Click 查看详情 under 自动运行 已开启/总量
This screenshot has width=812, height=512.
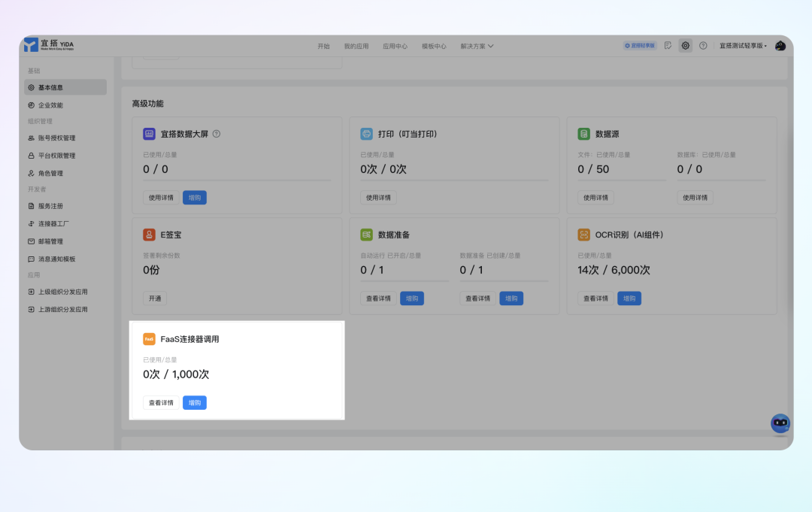378,298
